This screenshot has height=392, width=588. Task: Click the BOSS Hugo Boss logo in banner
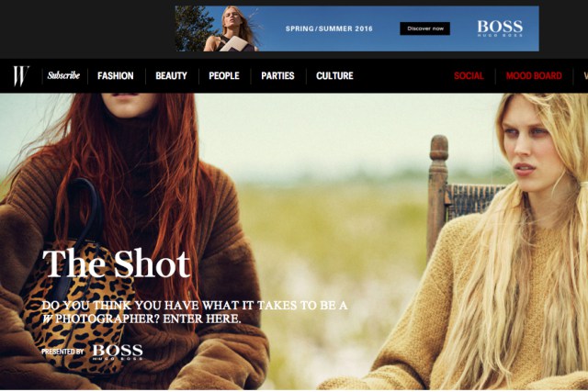pos(500,28)
